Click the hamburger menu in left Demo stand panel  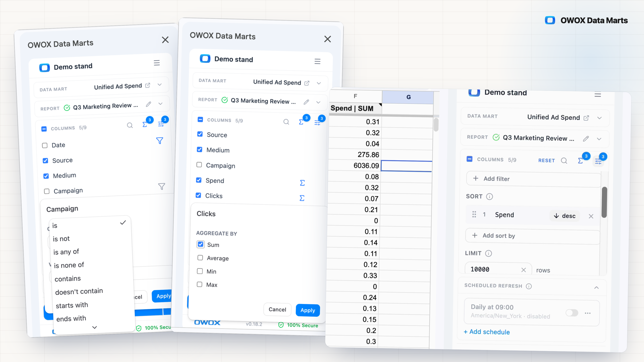point(157,63)
